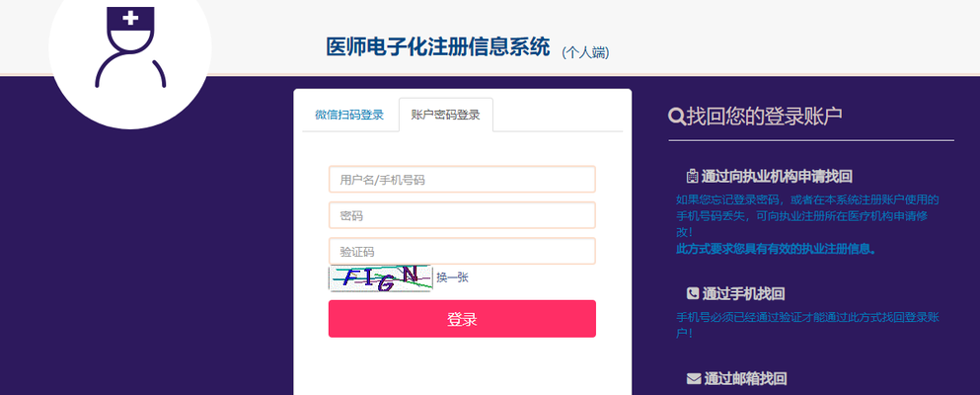Image resolution: width=980 pixels, height=395 pixels.
Task: Focus the 密码 password field
Action: (x=462, y=215)
